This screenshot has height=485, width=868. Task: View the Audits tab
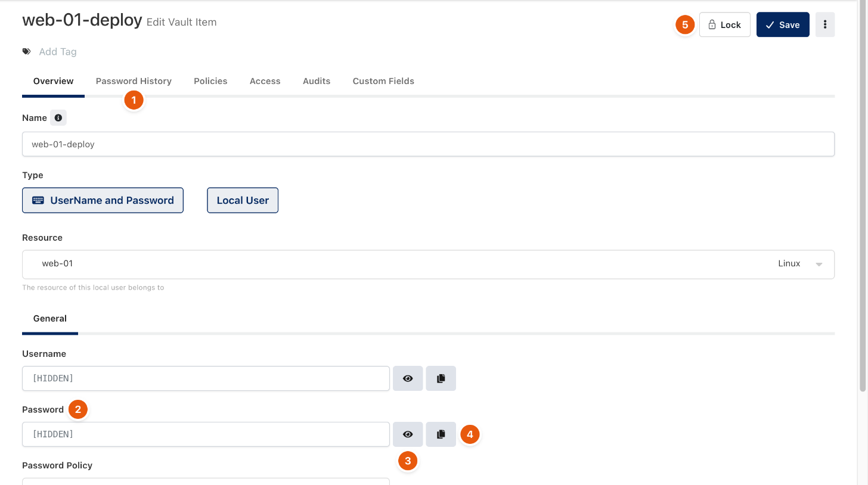point(317,81)
